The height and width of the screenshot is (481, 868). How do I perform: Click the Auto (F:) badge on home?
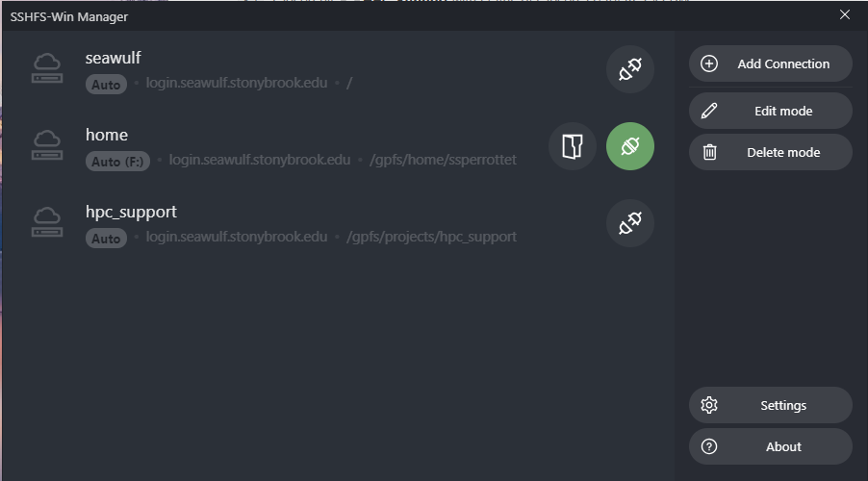pyautogui.click(x=117, y=161)
